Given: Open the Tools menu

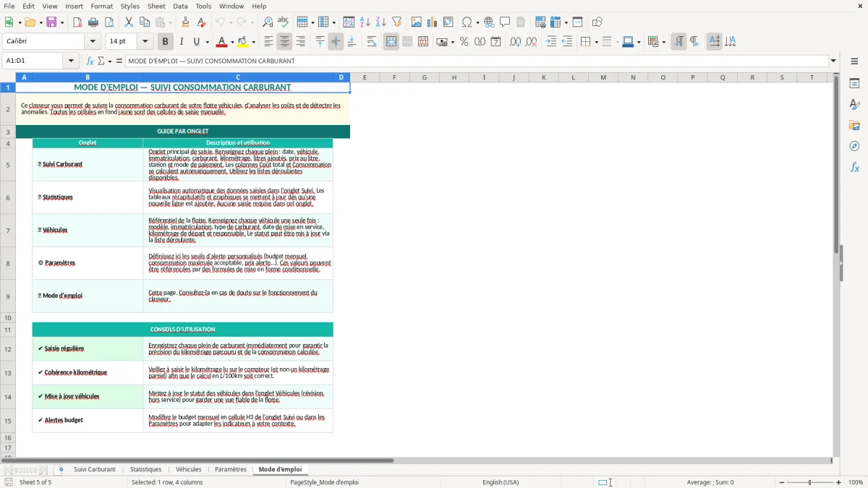Looking at the screenshot, I should pyautogui.click(x=203, y=6).
